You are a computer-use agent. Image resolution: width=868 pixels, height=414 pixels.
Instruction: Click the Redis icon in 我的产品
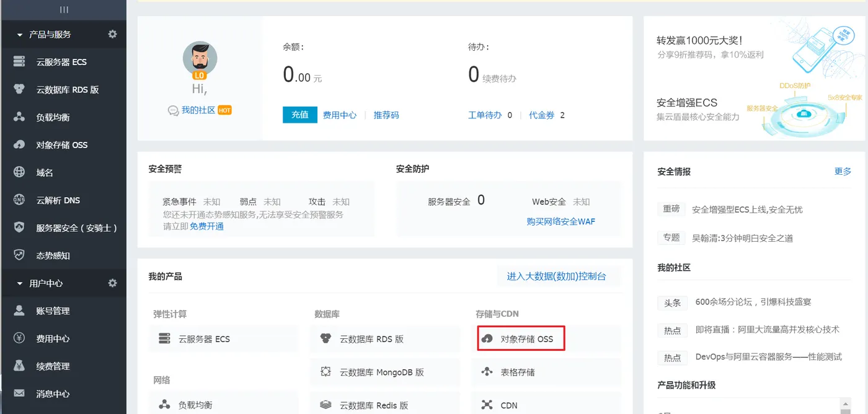325,405
